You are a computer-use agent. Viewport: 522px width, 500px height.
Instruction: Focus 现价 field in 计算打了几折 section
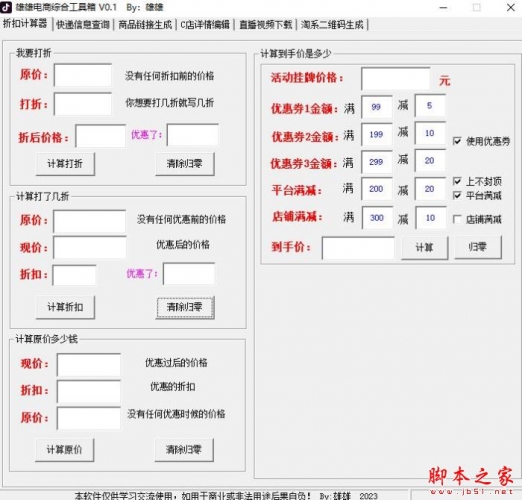point(90,247)
